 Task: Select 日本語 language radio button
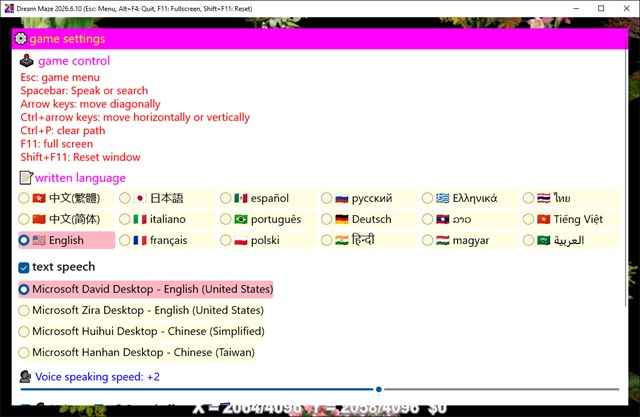click(x=124, y=198)
